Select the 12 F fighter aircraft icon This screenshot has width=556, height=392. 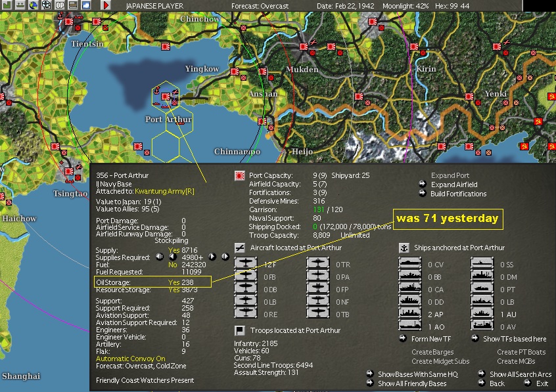click(245, 264)
